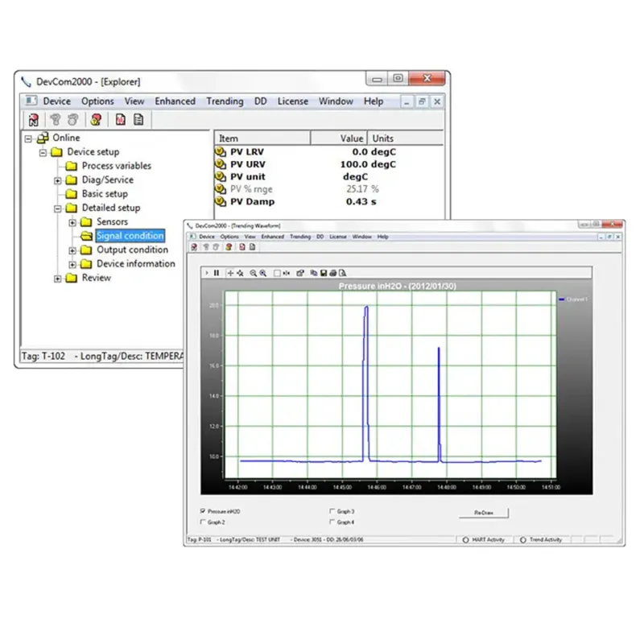Open the License menu in Explorer window
The image size is (644, 644).
pos(292,101)
